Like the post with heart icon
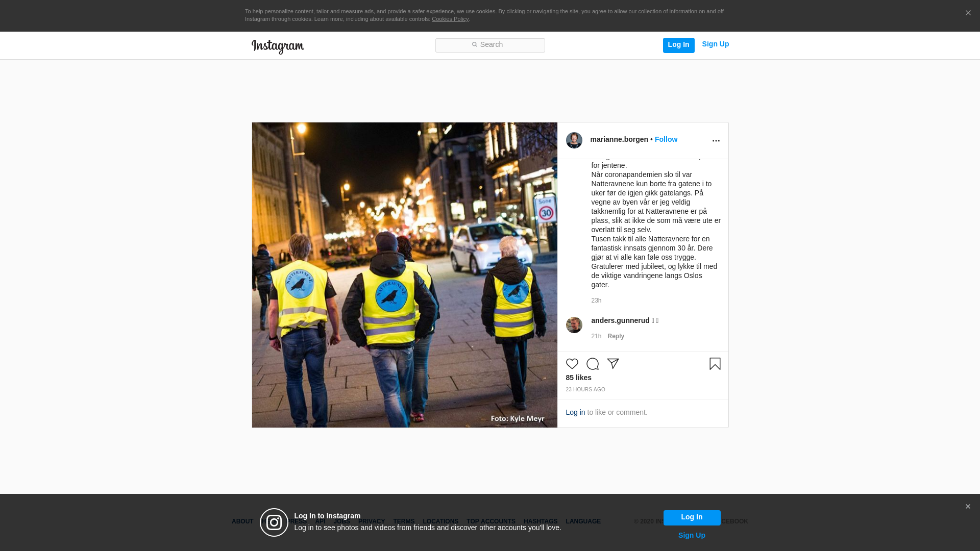The image size is (980, 551). click(x=572, y=364)
